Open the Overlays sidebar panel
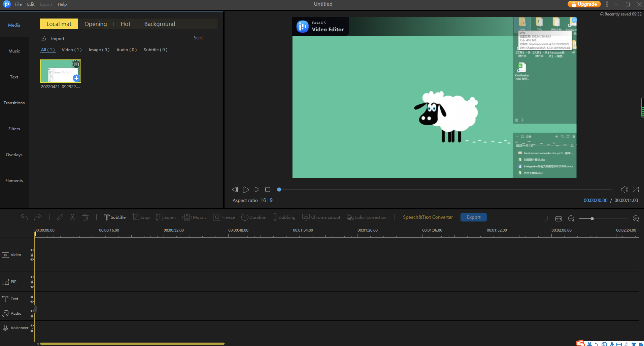Viewport: 644px width, 346px height. pos(14,155)
